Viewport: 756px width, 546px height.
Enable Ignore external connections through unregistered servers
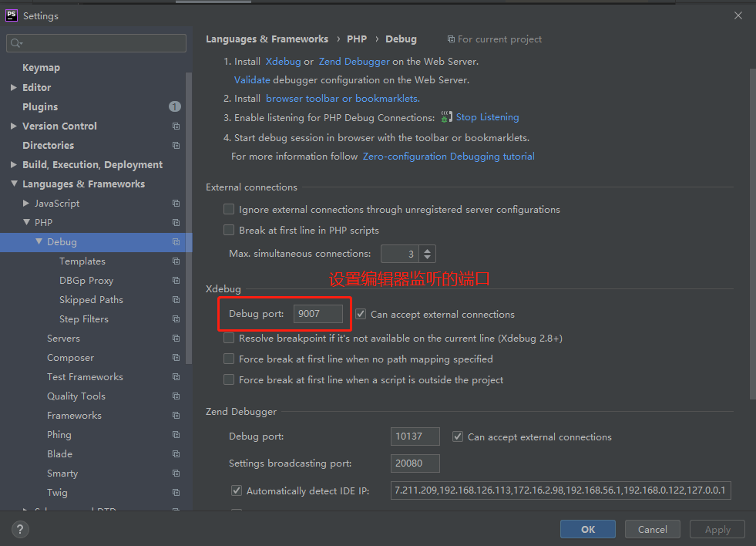pyautogui.click(x=229, y=209)
